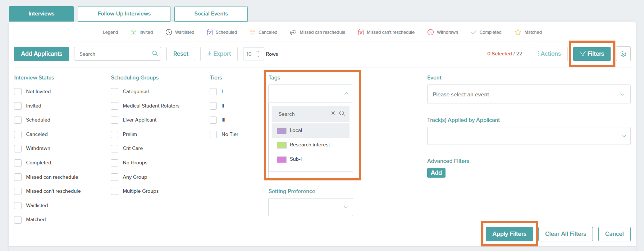The width and height of the screenshot is (644, 251).
Task: Click the Reset button
Action: coord(181,54)
